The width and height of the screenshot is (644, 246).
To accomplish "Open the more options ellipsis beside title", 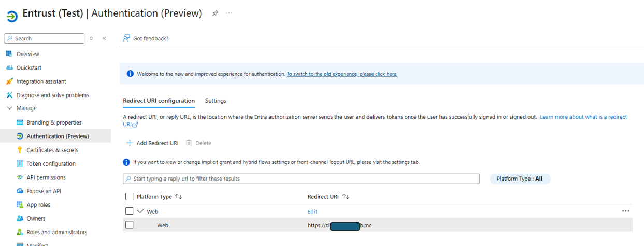I will point(229,13).
